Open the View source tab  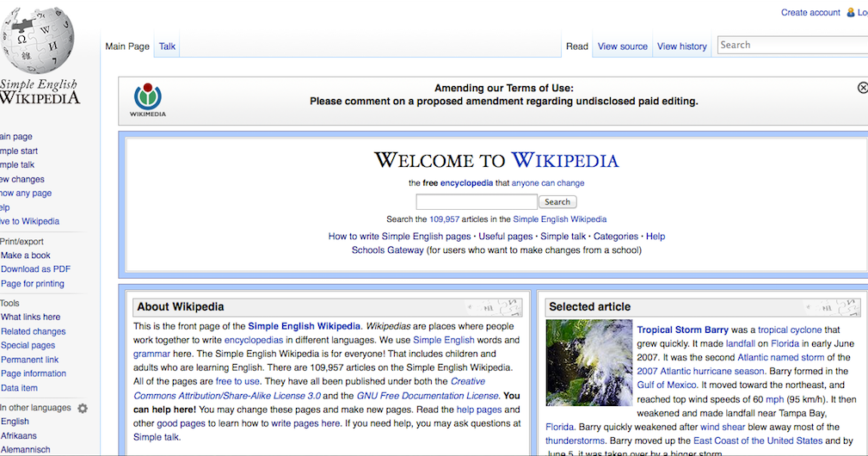[x=622, y=46]
